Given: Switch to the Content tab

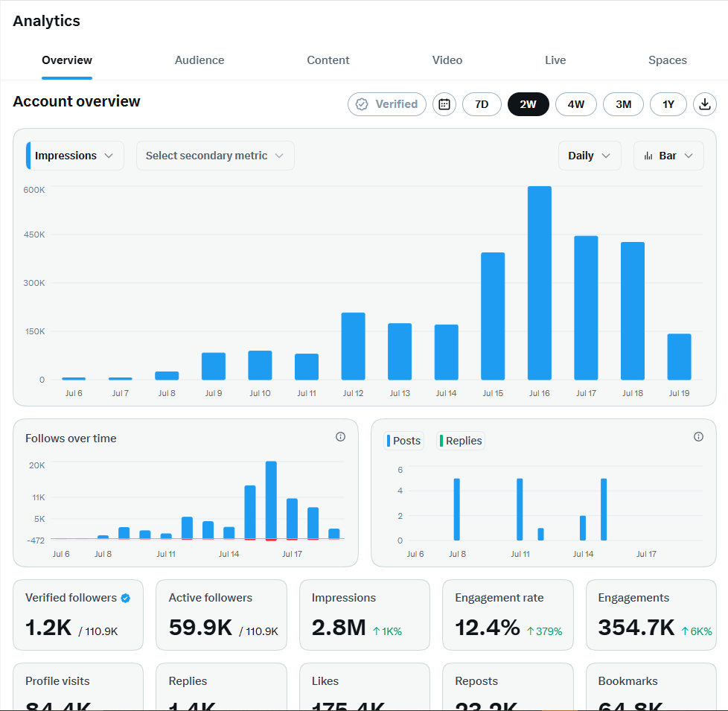Looking at the screenshot, I should click(328, 60).
